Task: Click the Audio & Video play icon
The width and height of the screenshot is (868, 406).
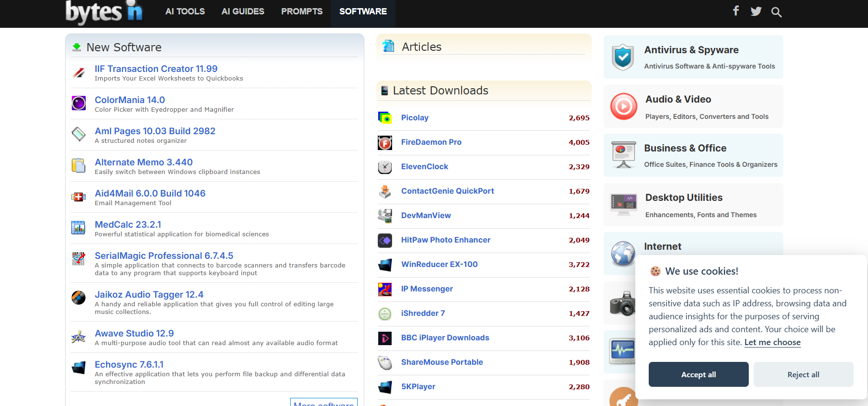Action: (x=623, y=106)
